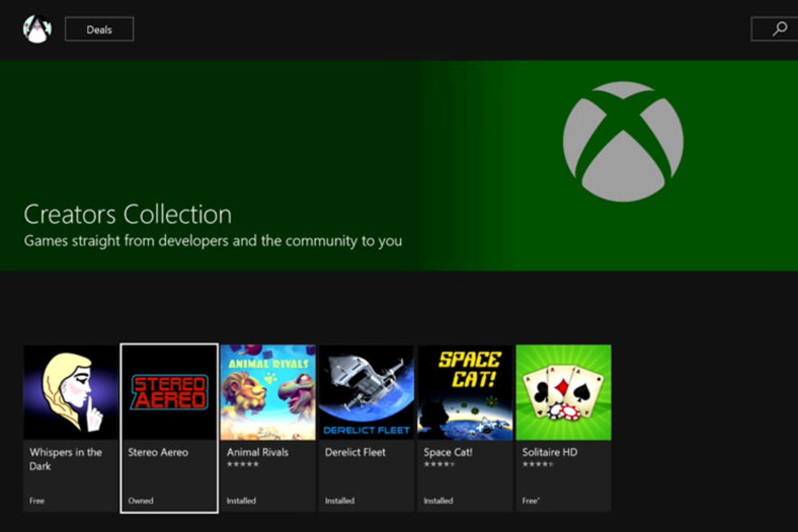
Task: Click the Solitaire HD title text
Action: coord(550,452)
